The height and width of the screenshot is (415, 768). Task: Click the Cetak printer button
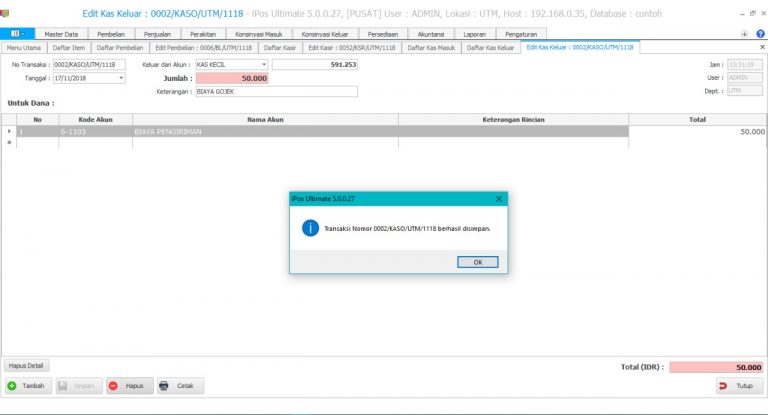[180, 386]
